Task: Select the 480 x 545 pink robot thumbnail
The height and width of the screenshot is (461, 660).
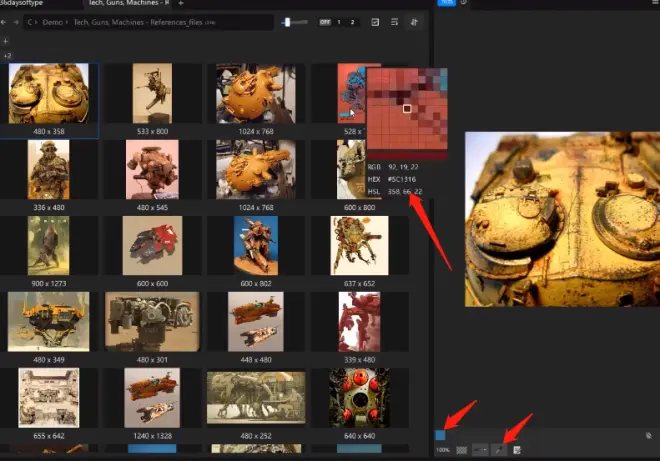Action: click(x=152, y=170)
